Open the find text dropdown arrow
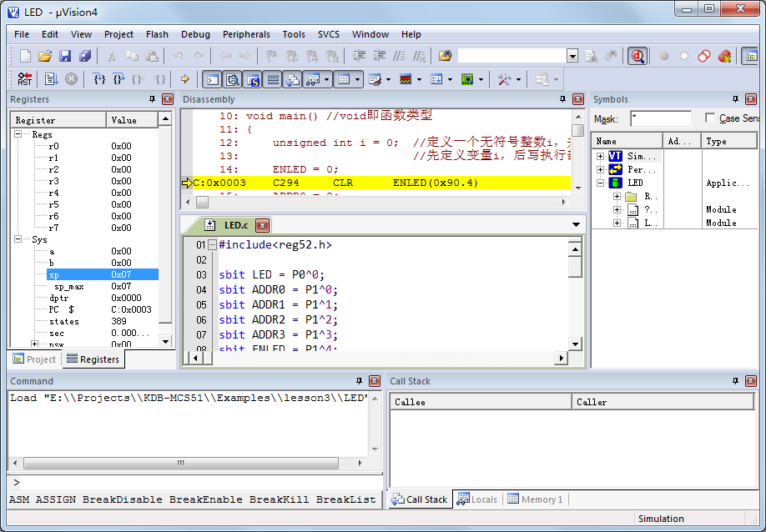766x532 pixels. pos(572,56)
